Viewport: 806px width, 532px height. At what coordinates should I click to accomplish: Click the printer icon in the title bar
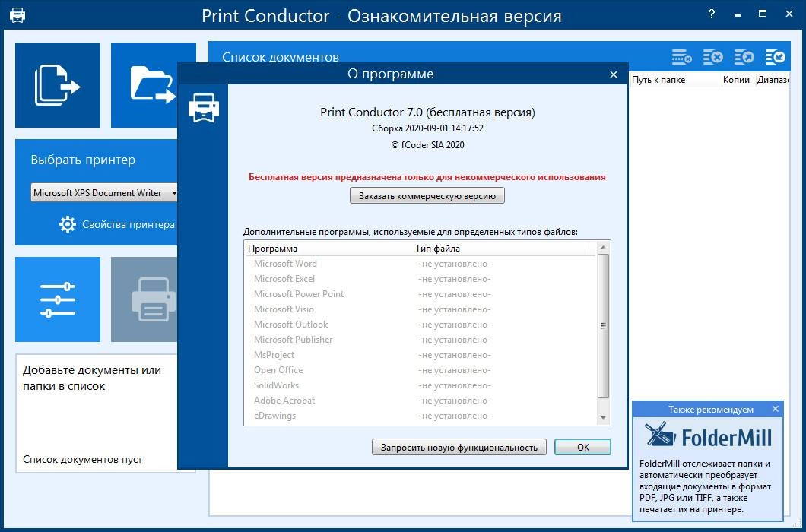pyautogui.click(x=17, y=15)
